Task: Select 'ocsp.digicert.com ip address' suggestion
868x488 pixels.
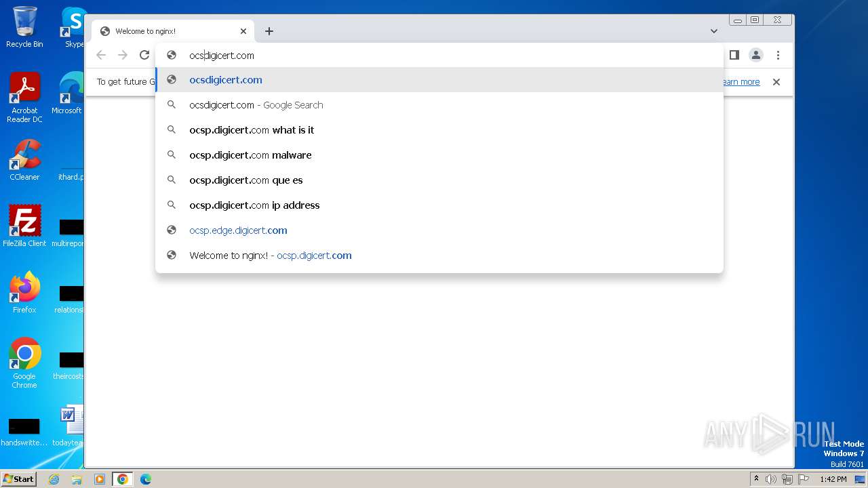Action: coord(439,205)
